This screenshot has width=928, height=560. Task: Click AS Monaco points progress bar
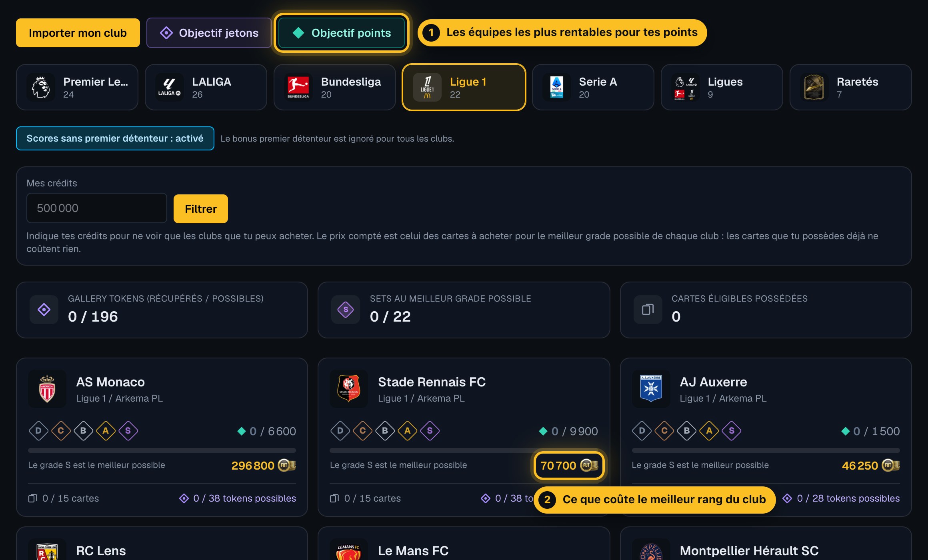[162, 450]
